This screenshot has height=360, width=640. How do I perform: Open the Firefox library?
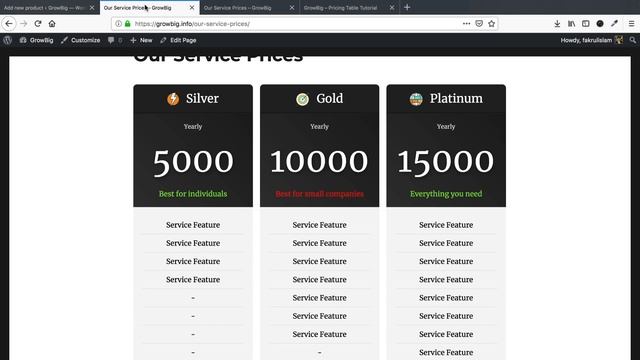click(571, 24)
